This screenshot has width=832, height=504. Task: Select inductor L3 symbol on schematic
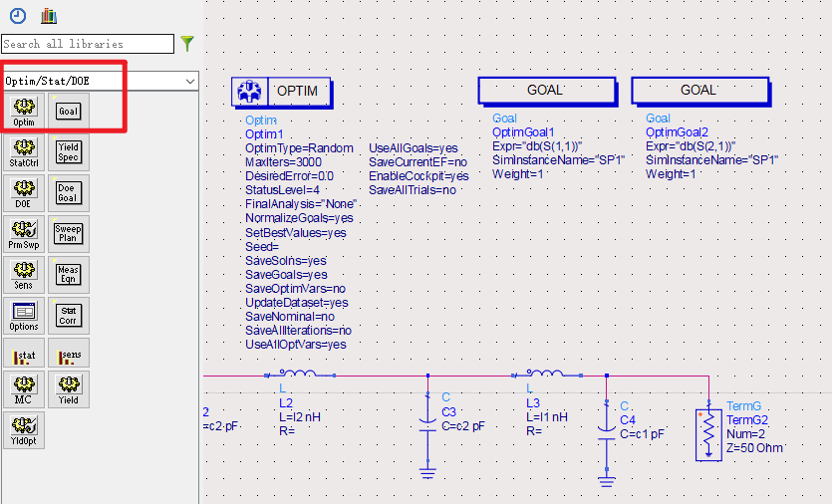coord(547,375)
